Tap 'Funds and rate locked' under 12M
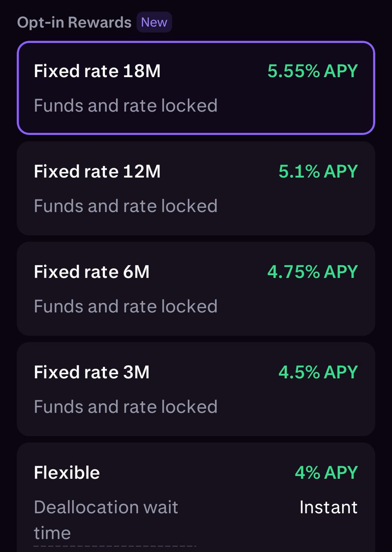The image size is (392, 552). [125, 206]
